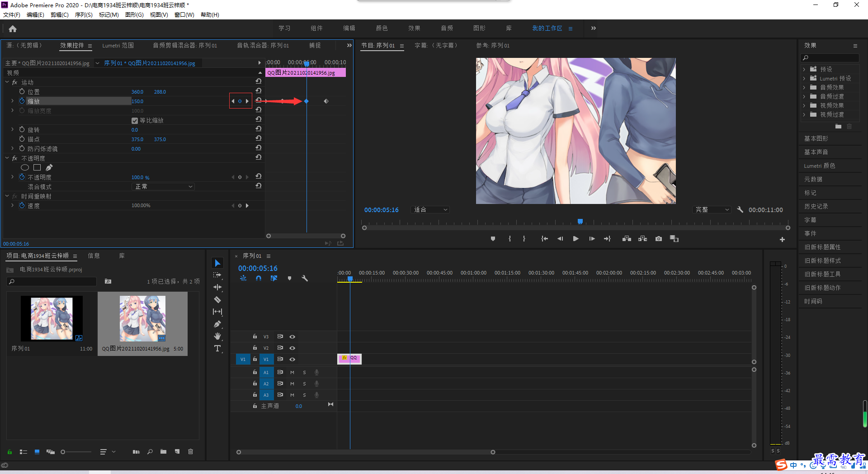This screenshot has width=868, height=474.
Task: Mute audio track A1
Action: (x=292, y=372)
